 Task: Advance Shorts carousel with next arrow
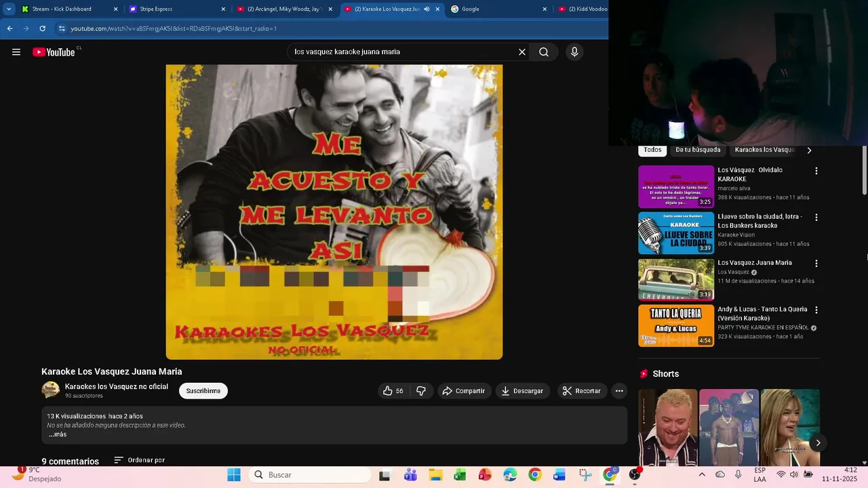[x=818, y=443]
